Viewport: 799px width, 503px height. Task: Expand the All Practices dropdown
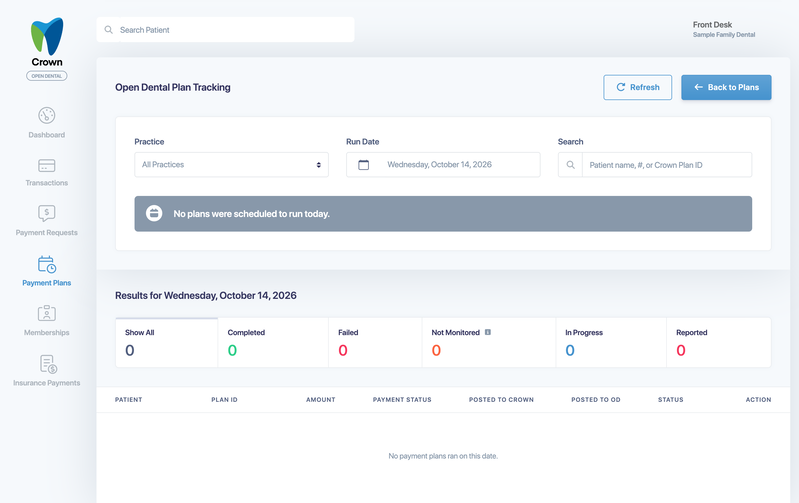[231, 165]
